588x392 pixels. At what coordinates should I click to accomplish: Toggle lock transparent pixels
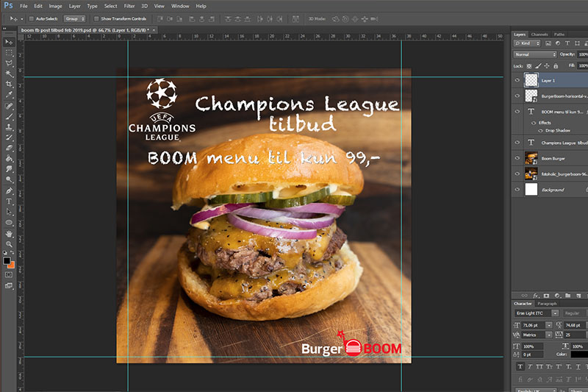[x=529, y=66]
